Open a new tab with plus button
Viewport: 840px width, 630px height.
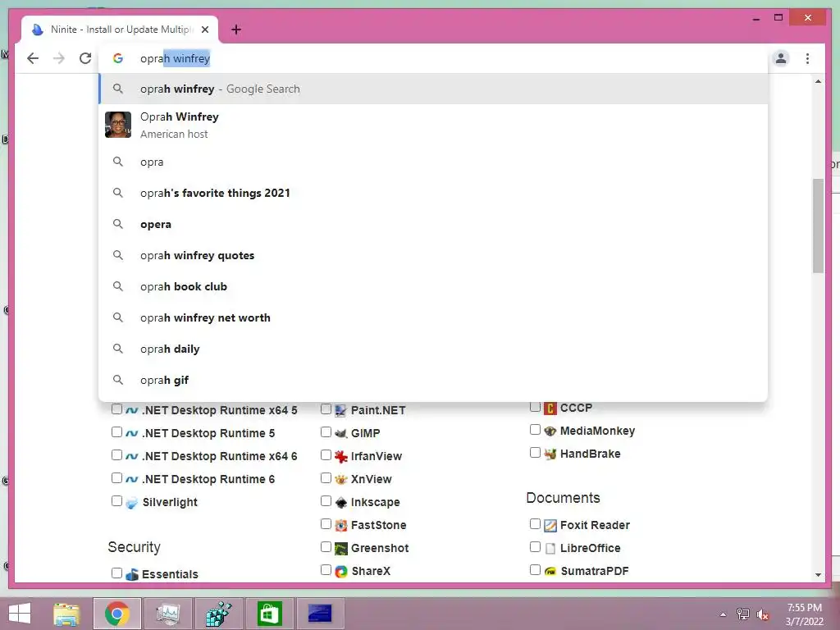click(236, 30)
